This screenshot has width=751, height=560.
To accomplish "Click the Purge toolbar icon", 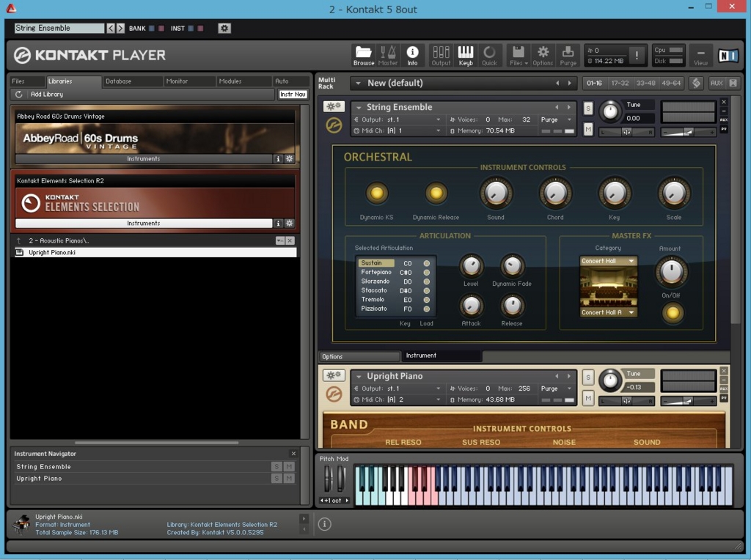I will point(568,56).
